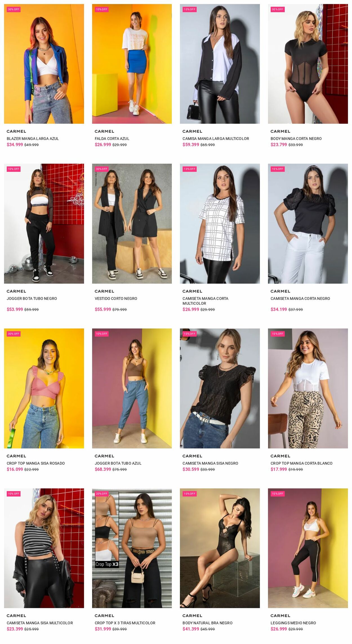Open the Camiseta Manga Sisa Negro lace top image
352x644 pixels.
(220, 388)
